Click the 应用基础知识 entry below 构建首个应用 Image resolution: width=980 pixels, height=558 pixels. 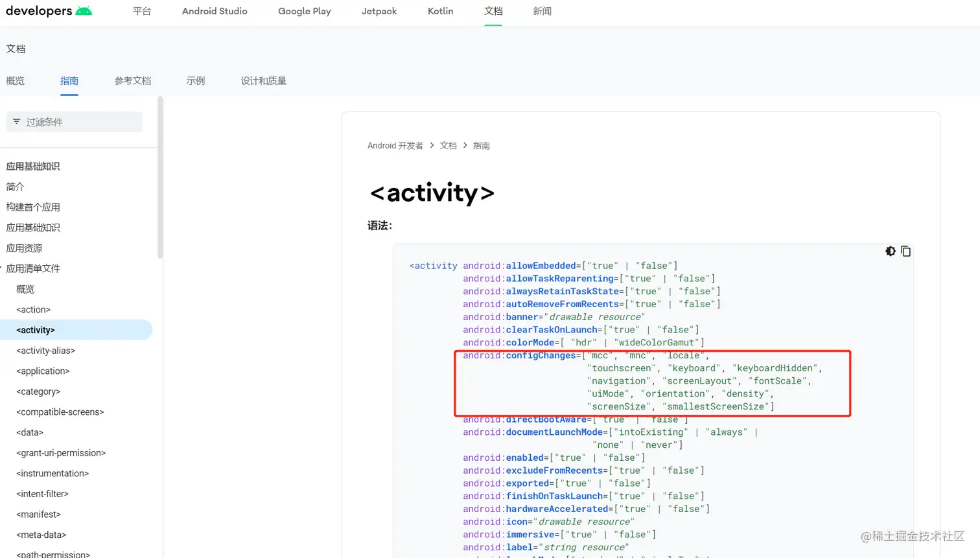tap(33, 227)
